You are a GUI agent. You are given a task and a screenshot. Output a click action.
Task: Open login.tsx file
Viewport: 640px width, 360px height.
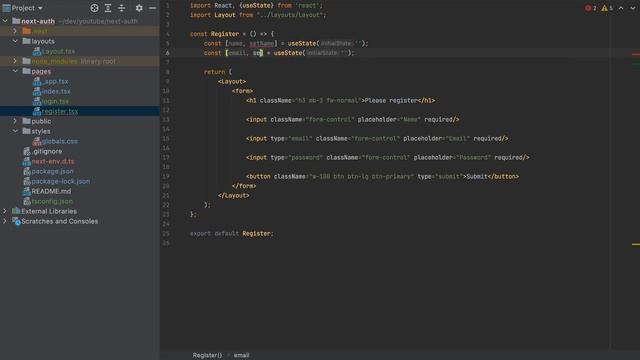coord(55,101)
